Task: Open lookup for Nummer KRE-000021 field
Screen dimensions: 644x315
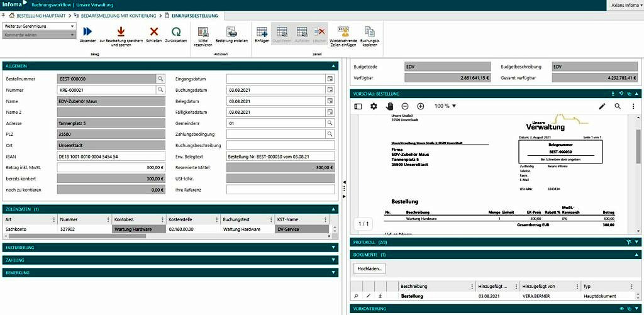Action: click(160, 90)
